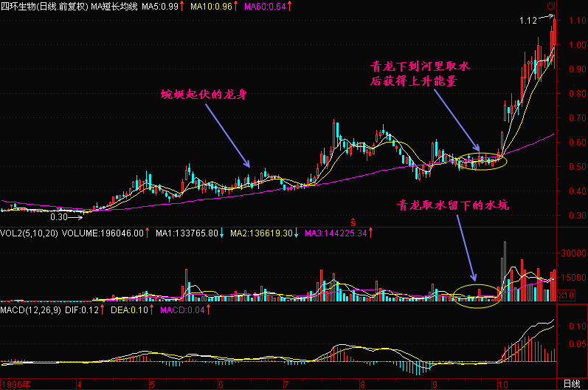Click the 蜿蜒起伏的龙身 annotation text
This screenshot has height=390, width=588.
[204, 95]
